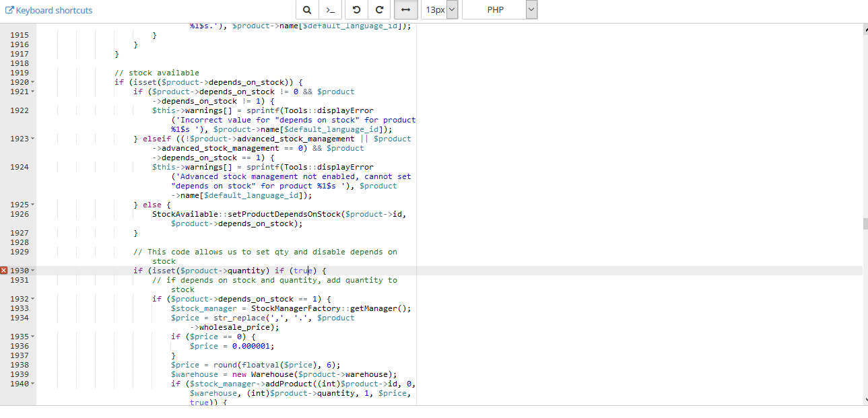Viewport: 868px width, 418px height.
Task: Click the search magnifier icon in toolbar
Action: 307,10
